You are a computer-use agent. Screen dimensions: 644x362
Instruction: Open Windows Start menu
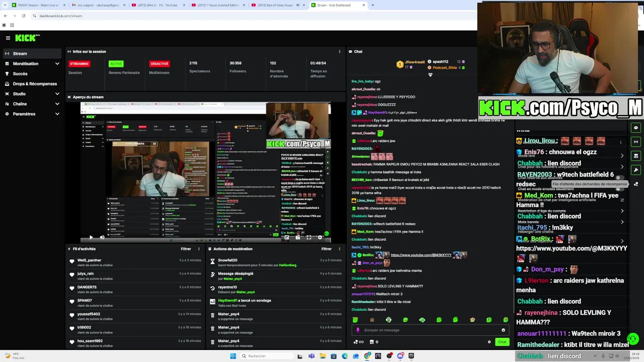click(233, 356)
